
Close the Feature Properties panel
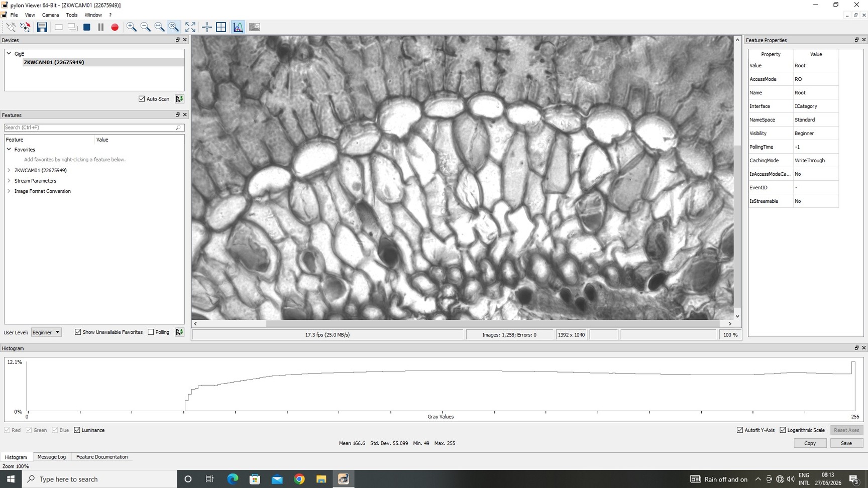pos(864,40)
